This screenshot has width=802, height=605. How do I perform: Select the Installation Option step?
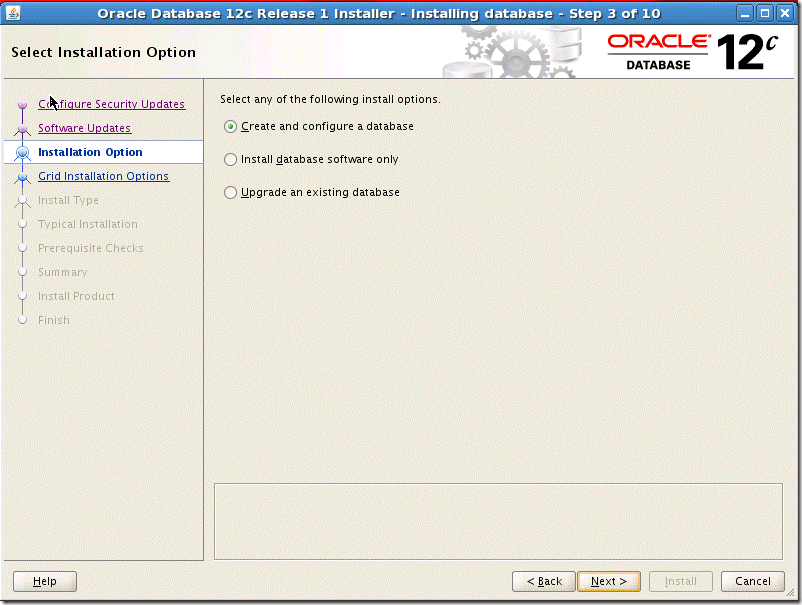(90, 152)
